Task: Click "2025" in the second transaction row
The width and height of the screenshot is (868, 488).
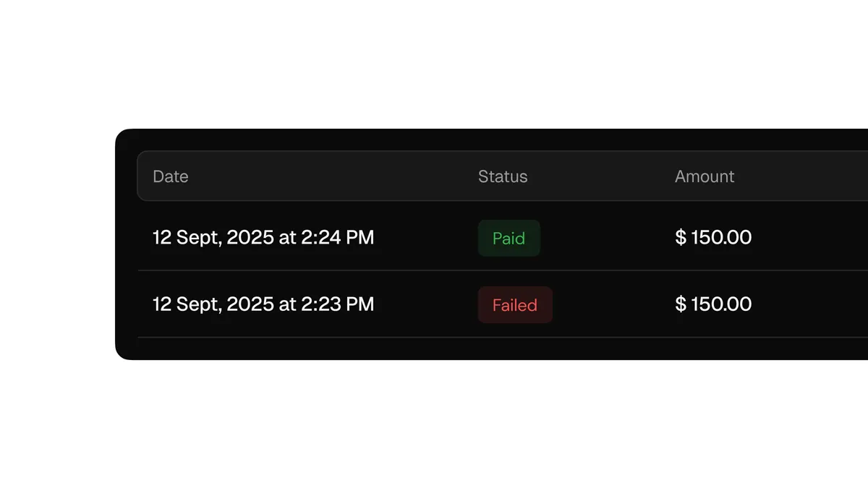Action: [x=250, y=304]
